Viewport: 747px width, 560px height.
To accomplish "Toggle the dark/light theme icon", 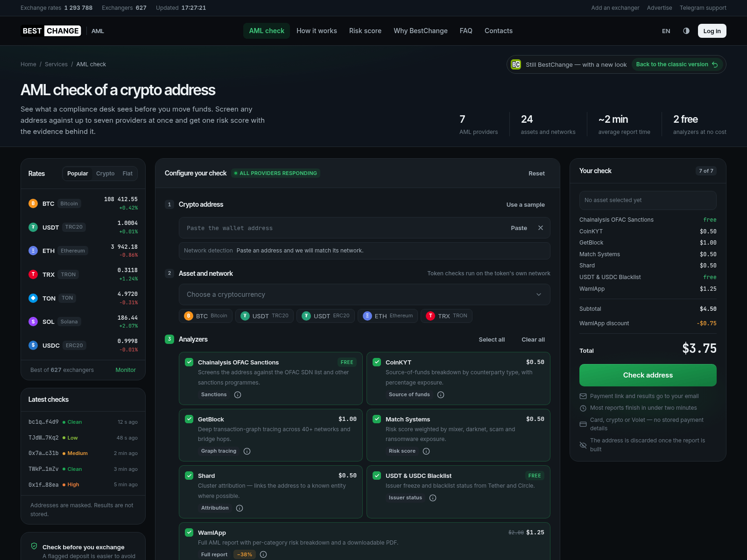I will (686, 31).
